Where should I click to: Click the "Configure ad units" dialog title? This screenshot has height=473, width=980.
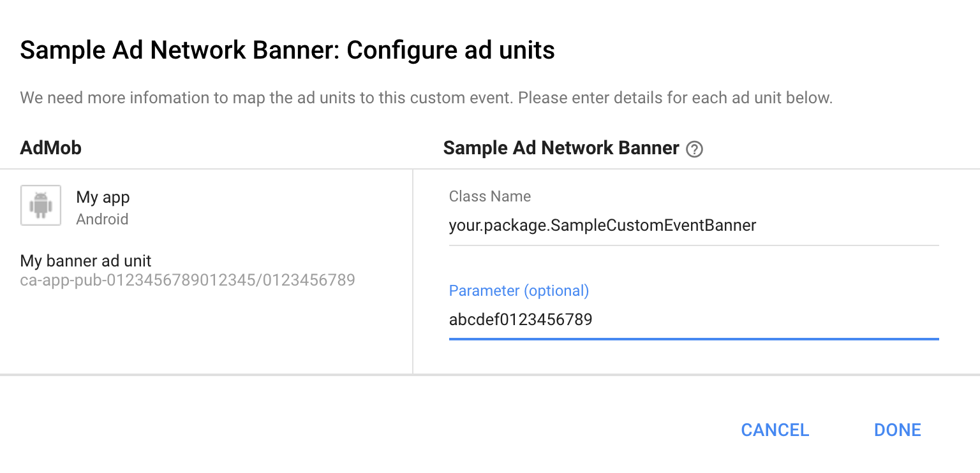287,50
